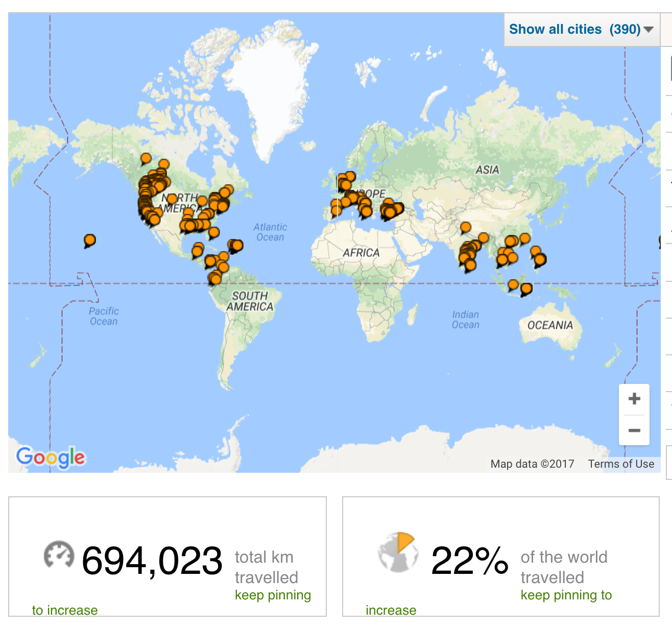Click the Map data ©2017 text
This screenshot has width=672, height=628.
click(532, 464)
